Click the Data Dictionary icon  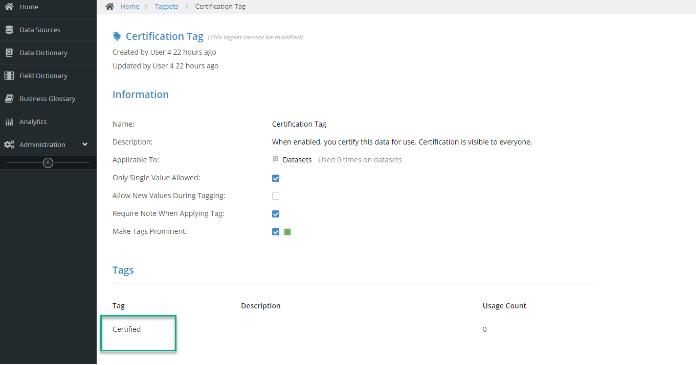[9, 52]
